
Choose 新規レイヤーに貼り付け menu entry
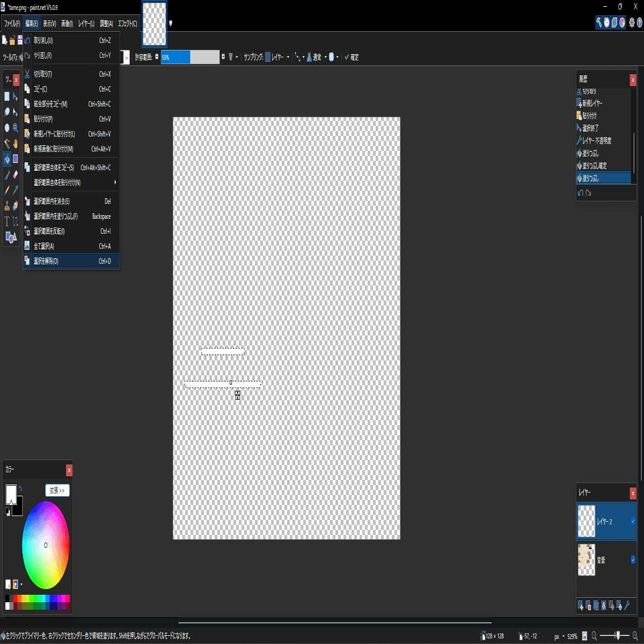tap(72, 134)
